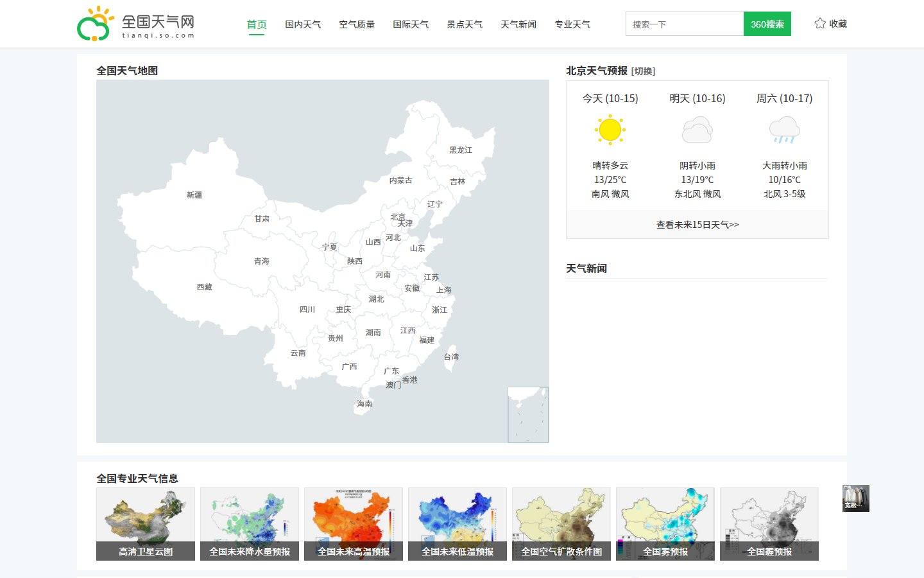This screenshot has height=578, width=924.
Task: Focus the 搜索一下 search field
Action: point(685,24)
